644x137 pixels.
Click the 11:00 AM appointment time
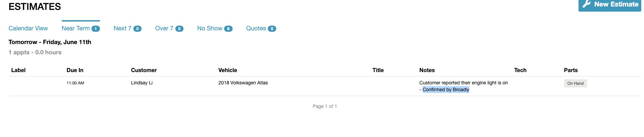point(75,83)
